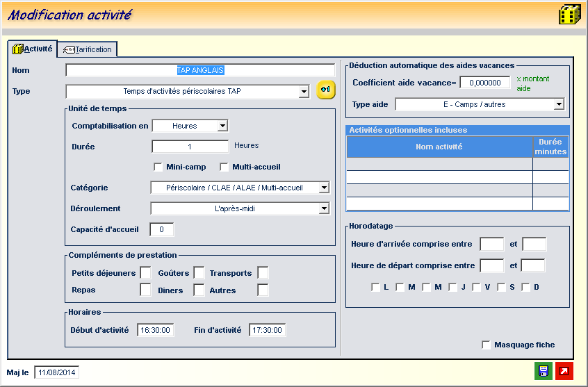The height and width of the screenshot is (387, 588).
Task: Toggle the Multi-accueil checkbox
Action: (x=224, y=167)
